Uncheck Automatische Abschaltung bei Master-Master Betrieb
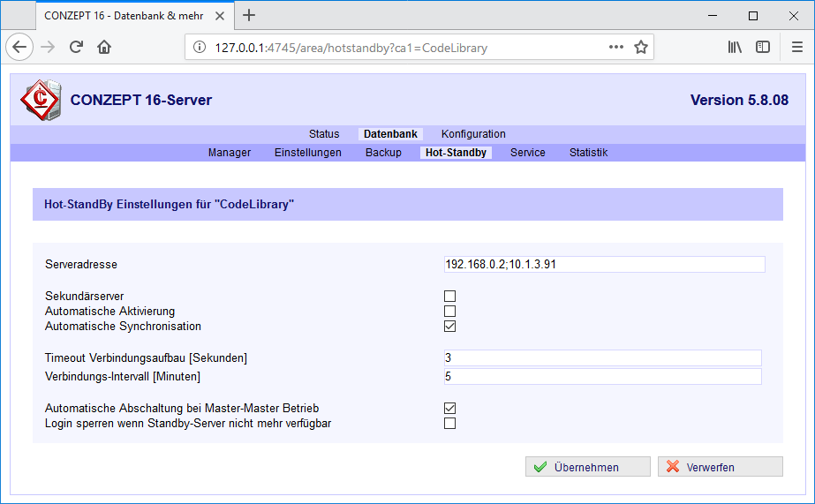The image size is (815, 504). click(x=450, y=409)
